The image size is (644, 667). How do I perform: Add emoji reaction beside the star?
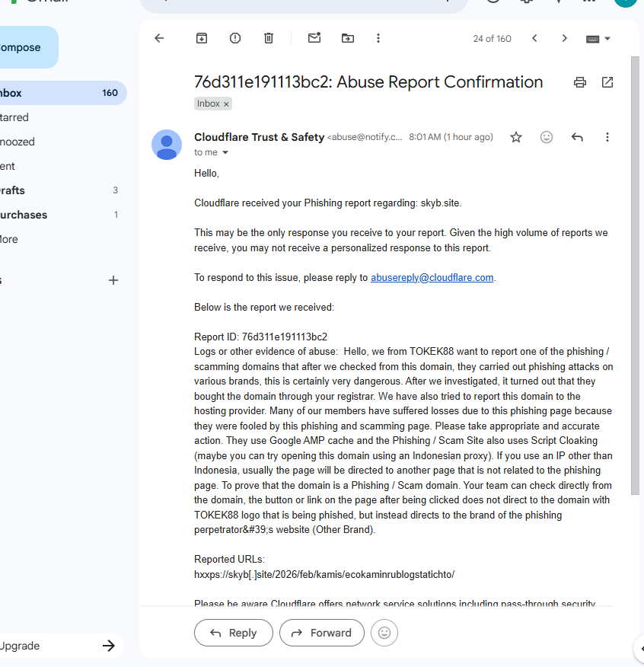(546, 137)
